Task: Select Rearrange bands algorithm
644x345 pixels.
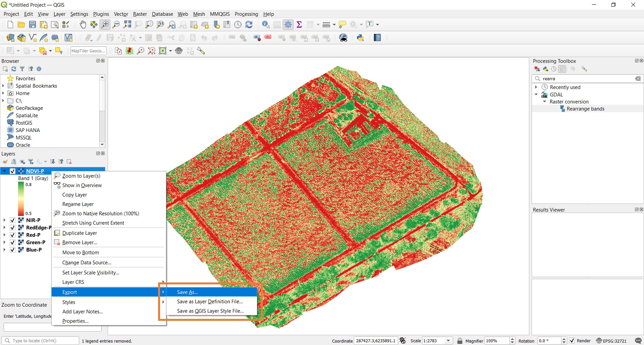Action: click(x=585, y=109)
